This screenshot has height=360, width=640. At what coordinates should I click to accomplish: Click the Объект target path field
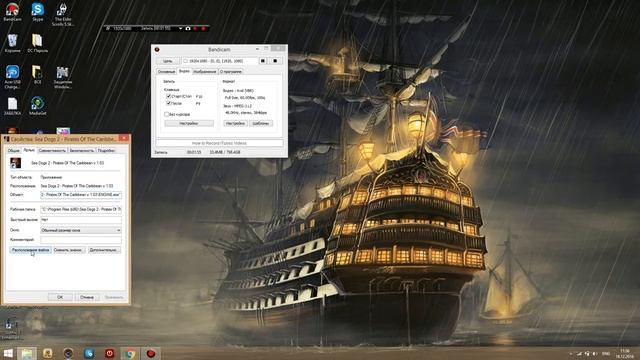(81, 195)
